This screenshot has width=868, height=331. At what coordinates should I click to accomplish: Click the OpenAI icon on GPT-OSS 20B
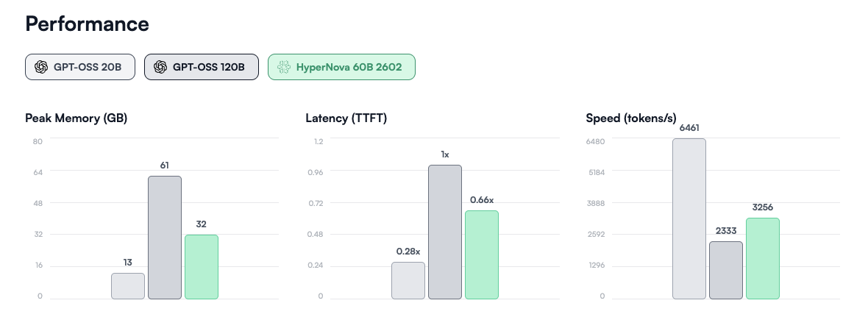coord(41,67)
